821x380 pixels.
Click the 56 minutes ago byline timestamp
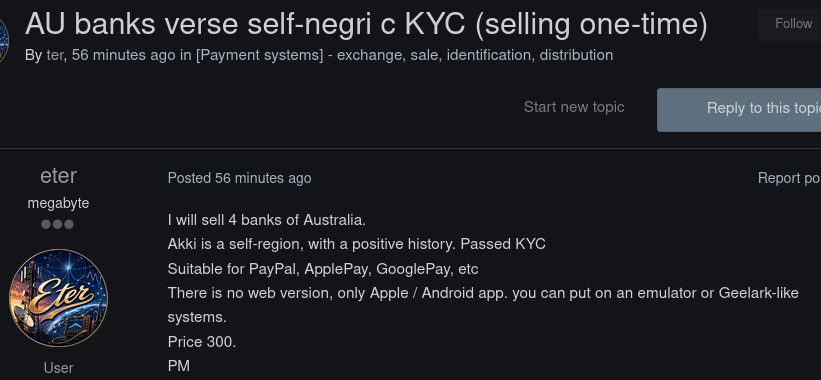(124, 55)
